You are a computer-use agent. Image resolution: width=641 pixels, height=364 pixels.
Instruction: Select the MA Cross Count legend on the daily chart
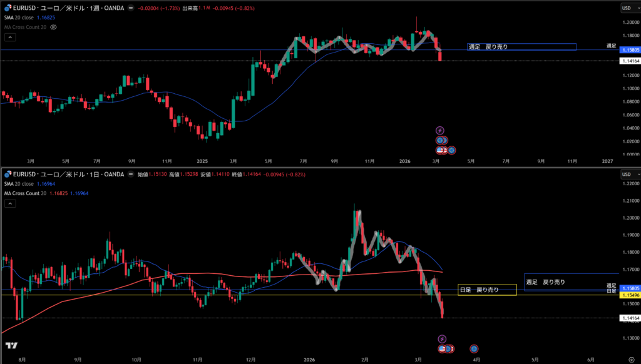(x=24, y=194)
